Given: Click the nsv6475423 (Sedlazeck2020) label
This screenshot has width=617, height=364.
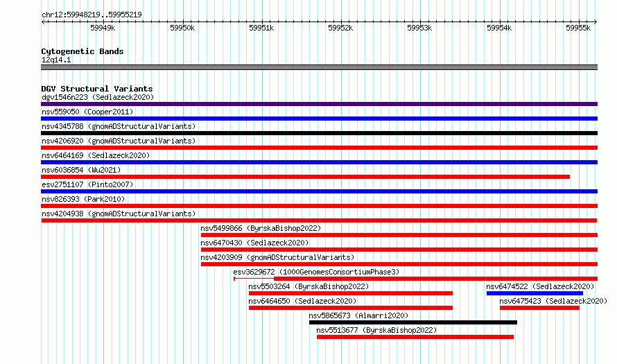Looking at the screenshot, I should tap(553, 301).
